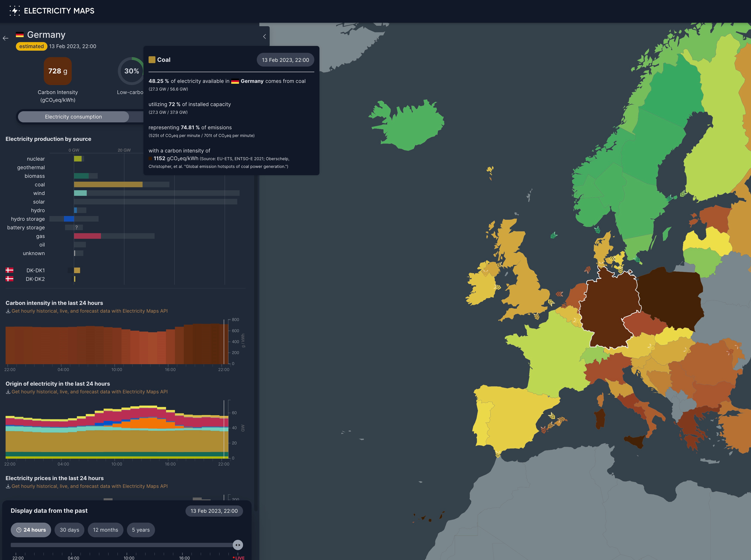Click the 728 g carbon intensity badge
The height and width of the screenshot is (560, 751).
pyautogui.click(x=58, y=71)
